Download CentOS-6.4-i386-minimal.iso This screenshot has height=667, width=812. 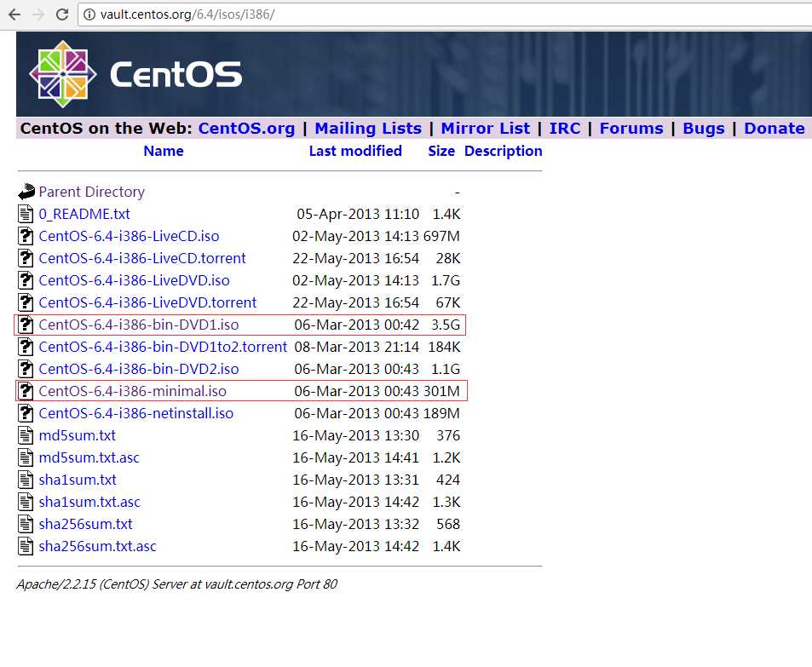click(x=133, y=391)
